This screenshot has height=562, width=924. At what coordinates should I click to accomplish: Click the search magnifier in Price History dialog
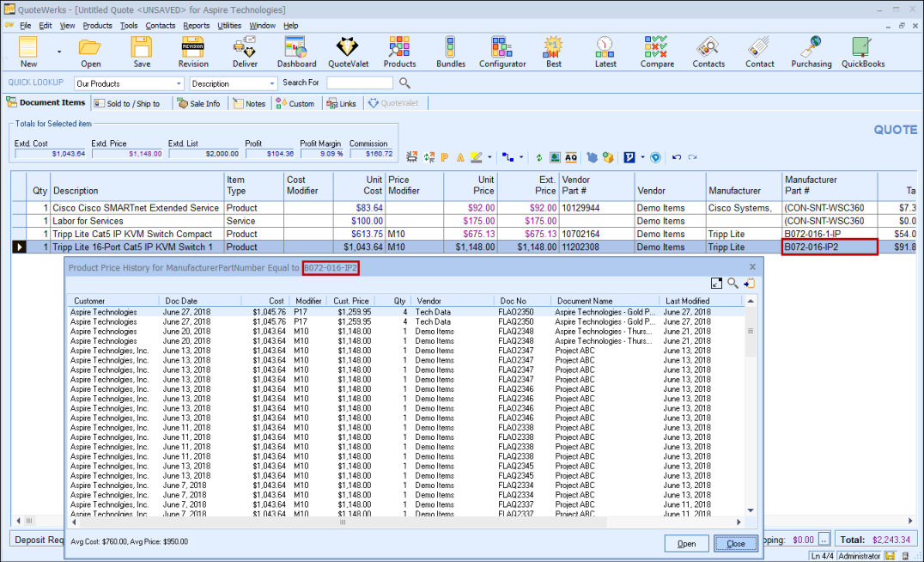[x=733, y=284]
